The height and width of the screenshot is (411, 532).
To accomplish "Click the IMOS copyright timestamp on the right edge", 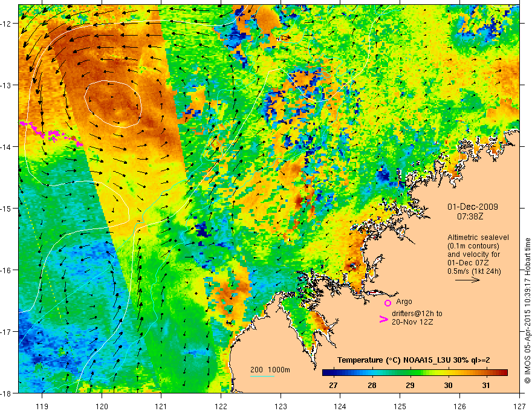I will point(528,311).
